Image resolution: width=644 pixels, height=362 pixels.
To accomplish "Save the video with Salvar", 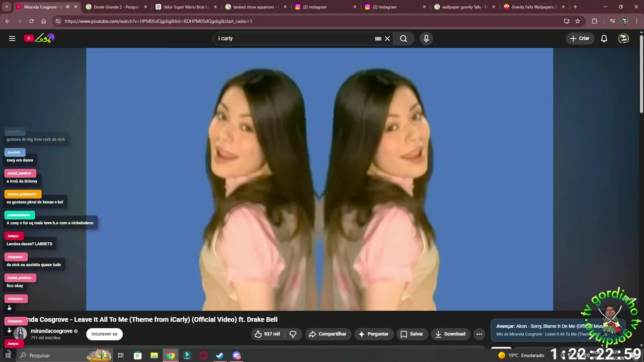I will point(412,334).
